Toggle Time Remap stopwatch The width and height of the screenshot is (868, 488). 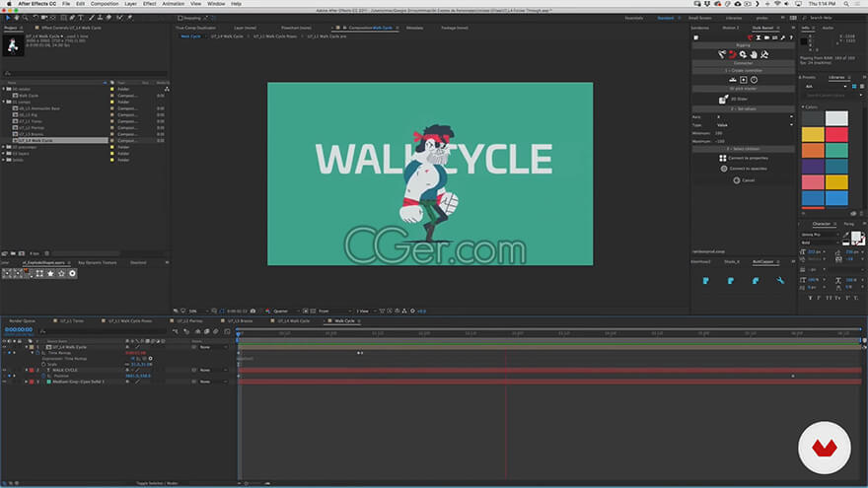tap(37, 353)
